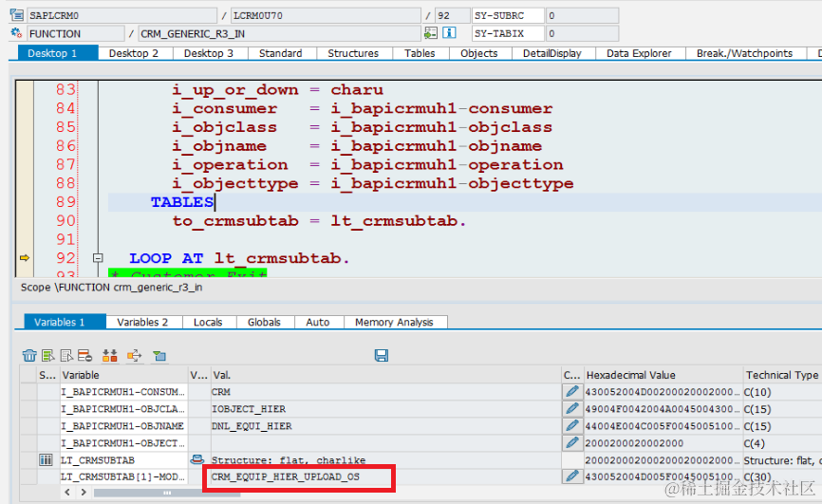Open the Data Explorer tab
The width and height of the screenshot is (822, 504).
(639, 53)
